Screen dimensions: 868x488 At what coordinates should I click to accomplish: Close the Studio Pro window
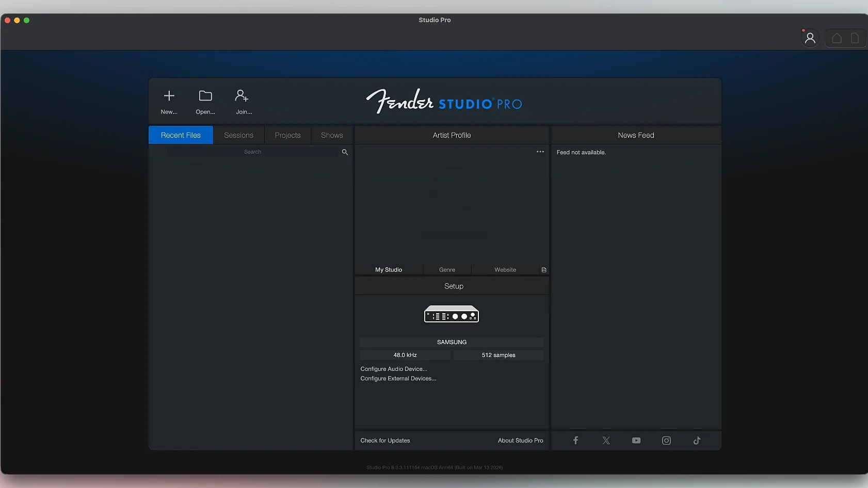(8, 20)
